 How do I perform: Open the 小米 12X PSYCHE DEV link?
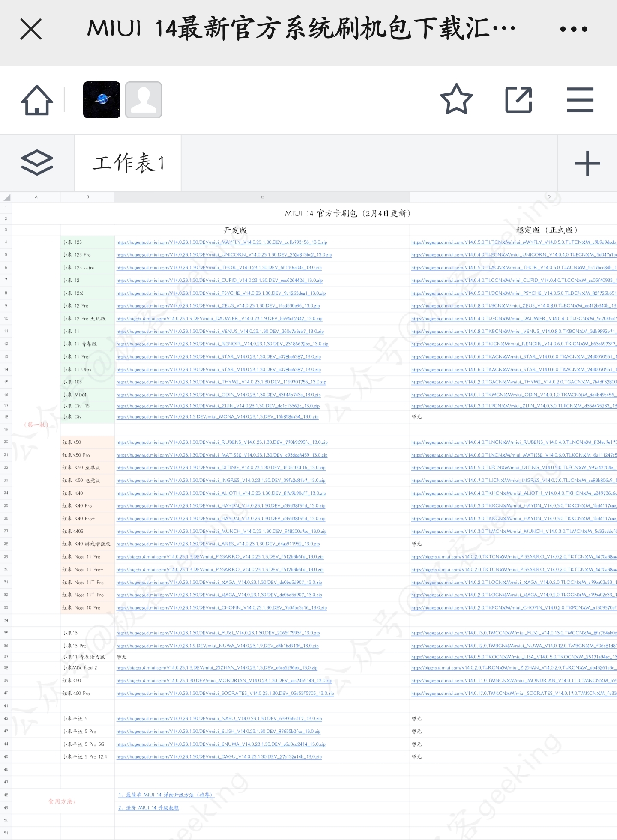tap(221, 293)
